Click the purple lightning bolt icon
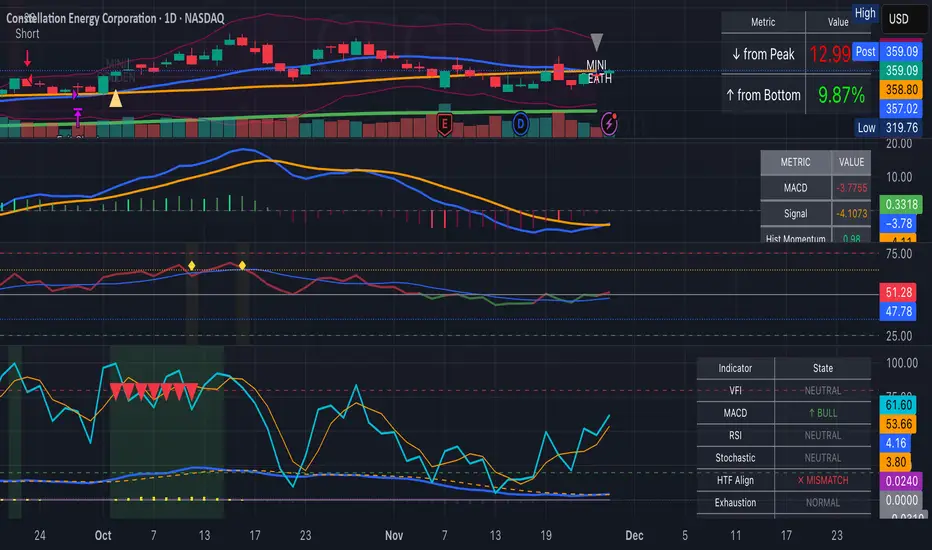Viewport: 932px width, 550px height. coord(609,123)
